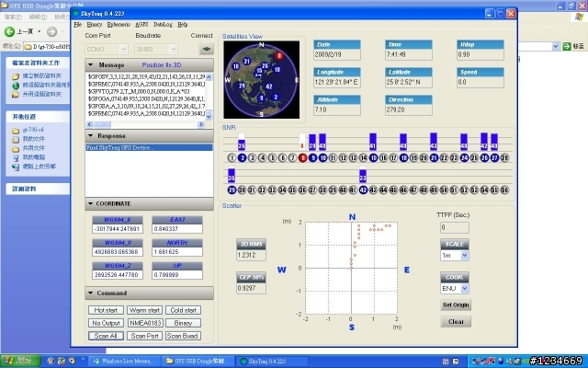Viewport: 588px width, 368px height.
Task: Click message list scroll-down arrow
Action: [209, 117]
